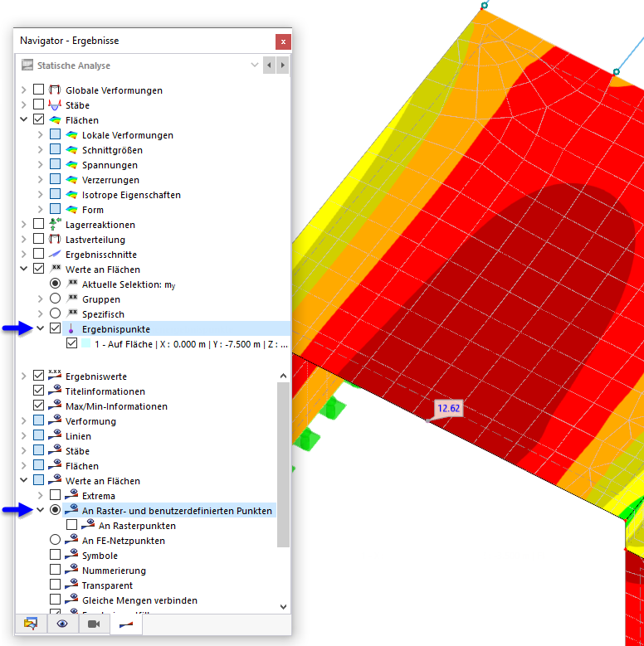Click the Statische Analyse calculator icon
The width and height of the screenshot is (644, 646).
(27, 65)
